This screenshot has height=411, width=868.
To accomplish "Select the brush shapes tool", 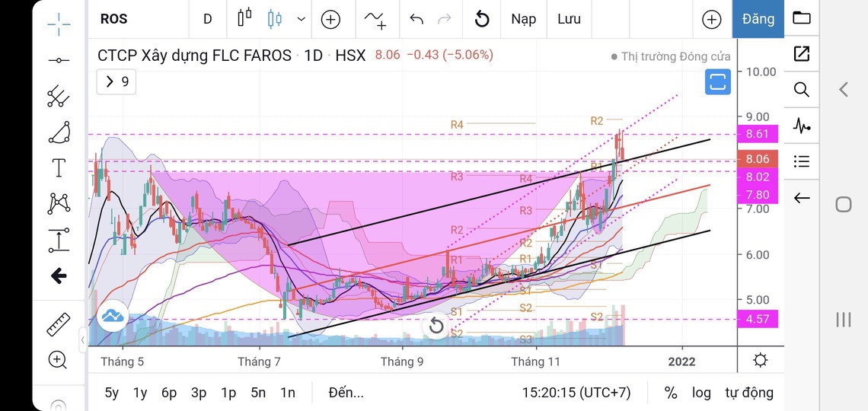I will point(58,132).
